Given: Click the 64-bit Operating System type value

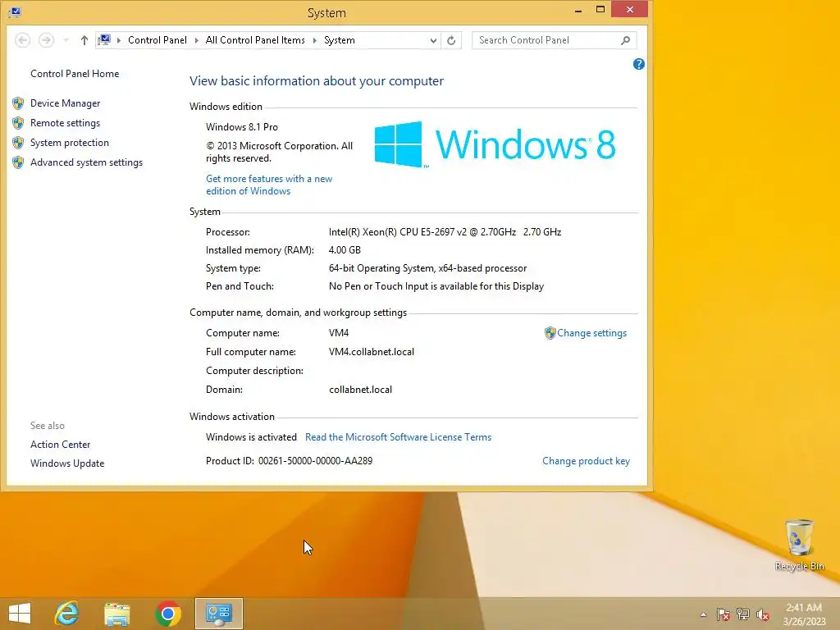Looking at the screenshot, I should 427,268.
